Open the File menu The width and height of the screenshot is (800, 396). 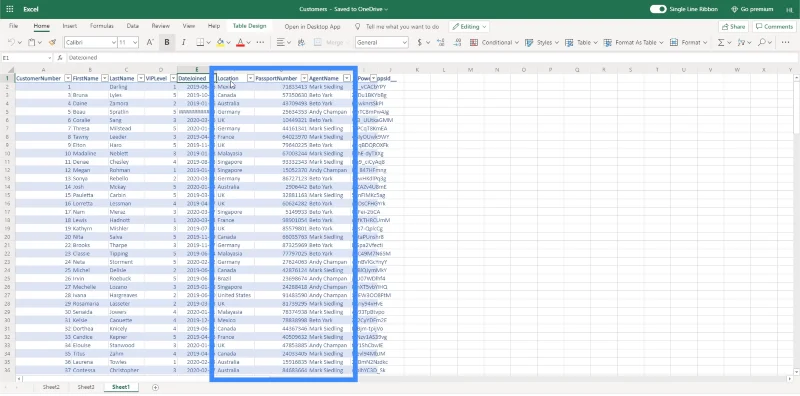(x=13, y=26)
